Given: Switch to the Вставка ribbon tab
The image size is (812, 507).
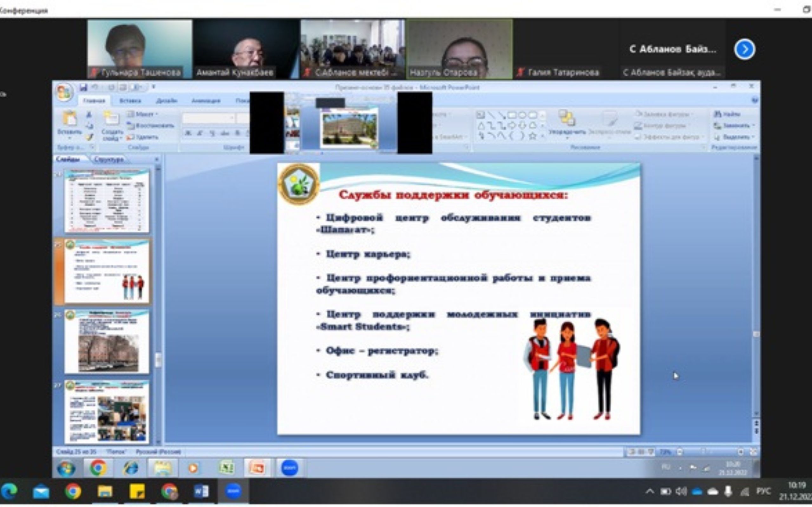Looking at the screenshot, I should [x=130, y=100].
